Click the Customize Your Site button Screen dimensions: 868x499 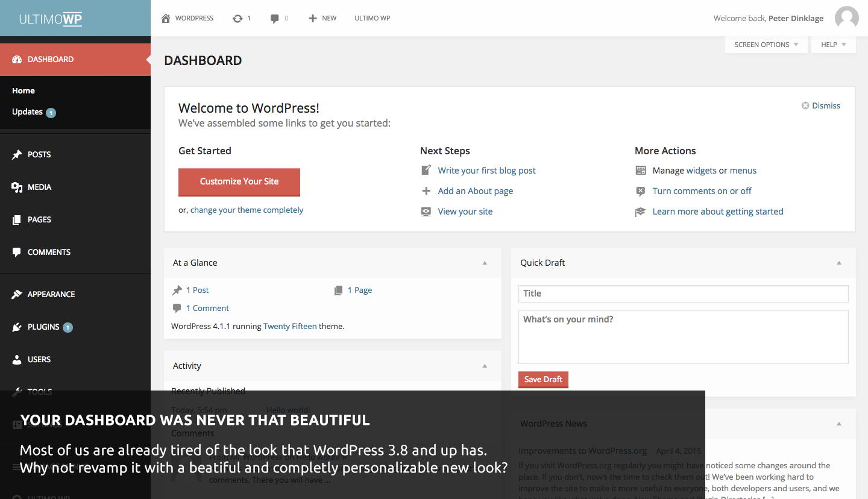[x=239, y=181]
